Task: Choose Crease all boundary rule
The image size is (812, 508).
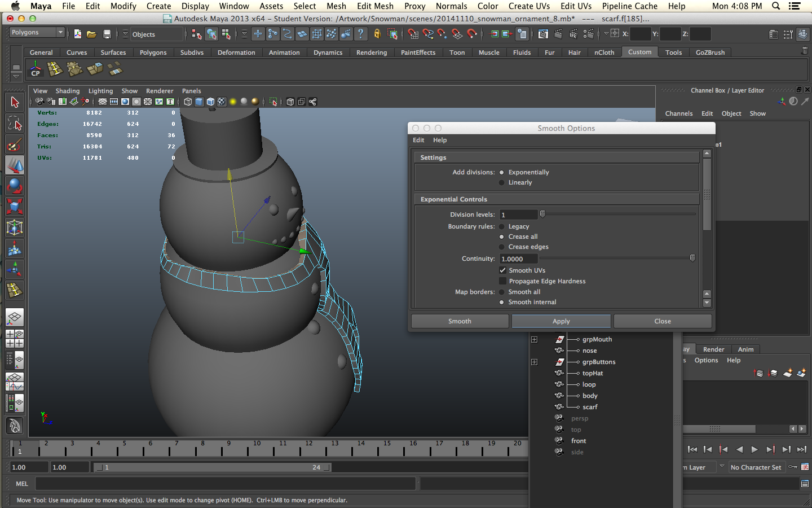Action: pos(501,237)
